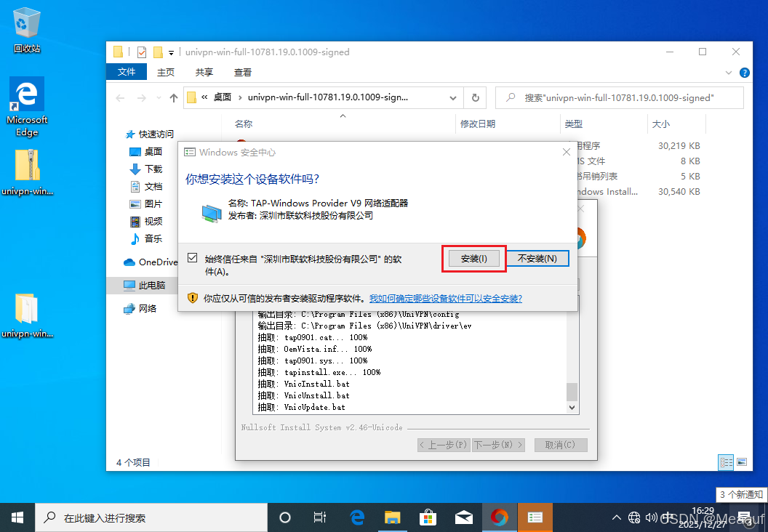
Task: Click 取消(C) in the installer window
Action: pyautogui.click(x=560, y=445)
